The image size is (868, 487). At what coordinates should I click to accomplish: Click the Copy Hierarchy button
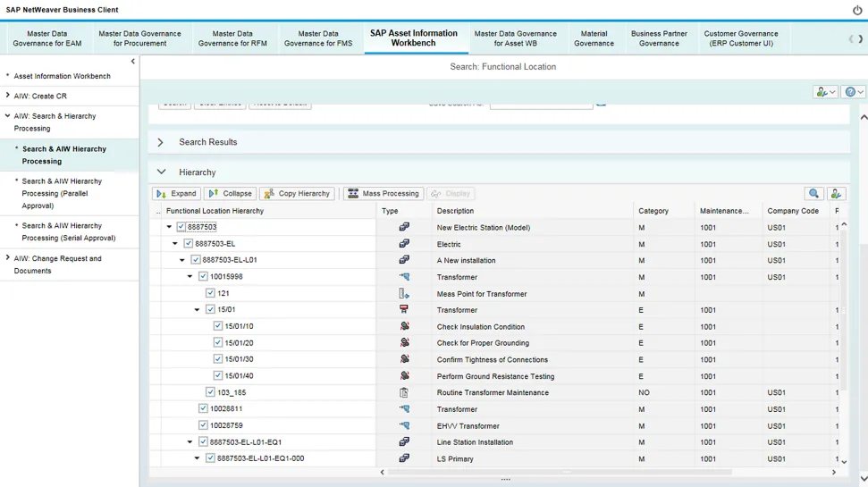tap(297, 194)
